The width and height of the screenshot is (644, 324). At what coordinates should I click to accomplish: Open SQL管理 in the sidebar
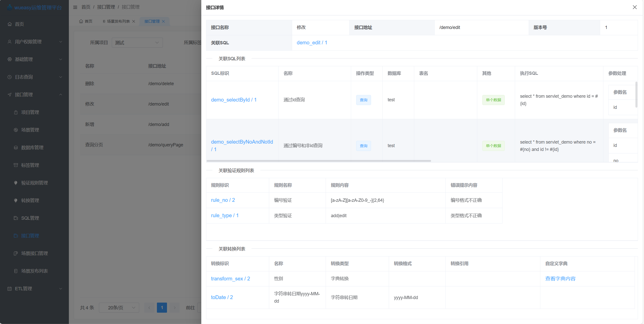30,218
